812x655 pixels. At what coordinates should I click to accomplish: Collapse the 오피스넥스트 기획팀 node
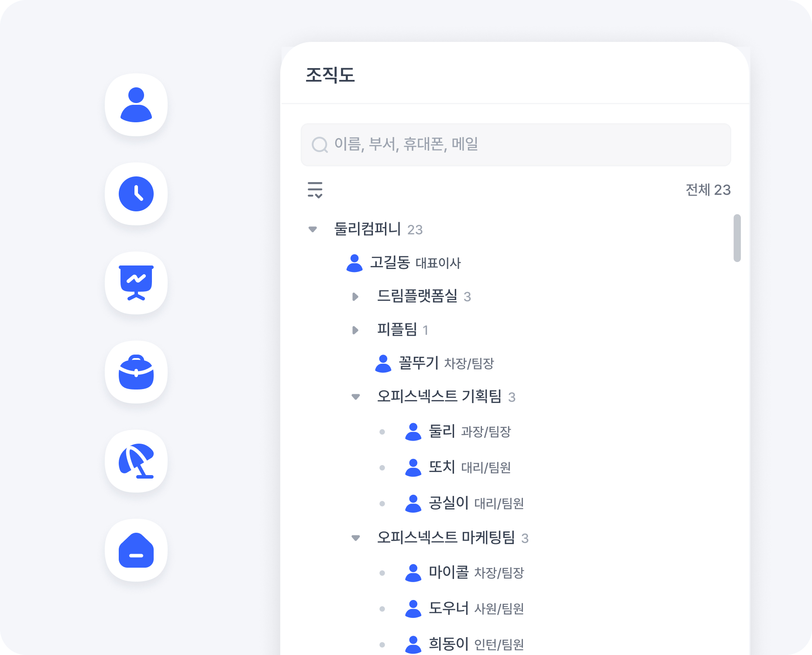coord(356,397)
